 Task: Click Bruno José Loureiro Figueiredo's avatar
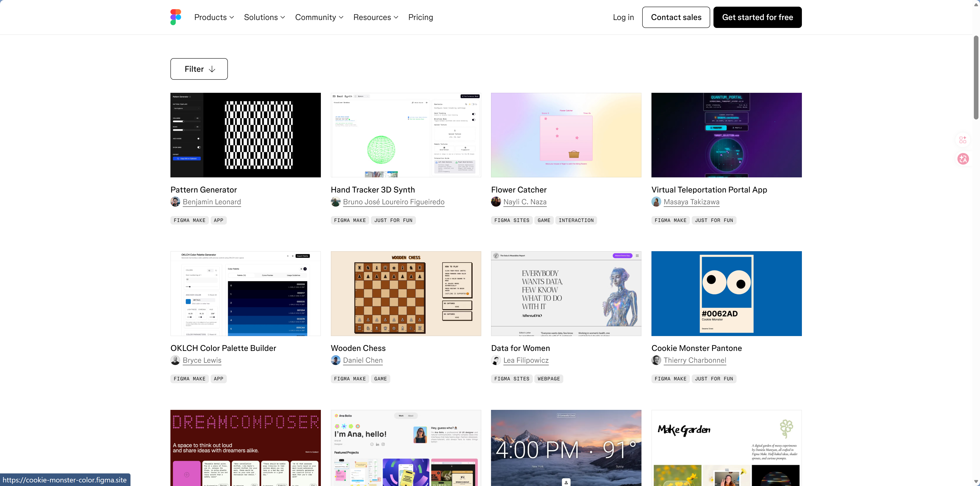tap(335, 202)
